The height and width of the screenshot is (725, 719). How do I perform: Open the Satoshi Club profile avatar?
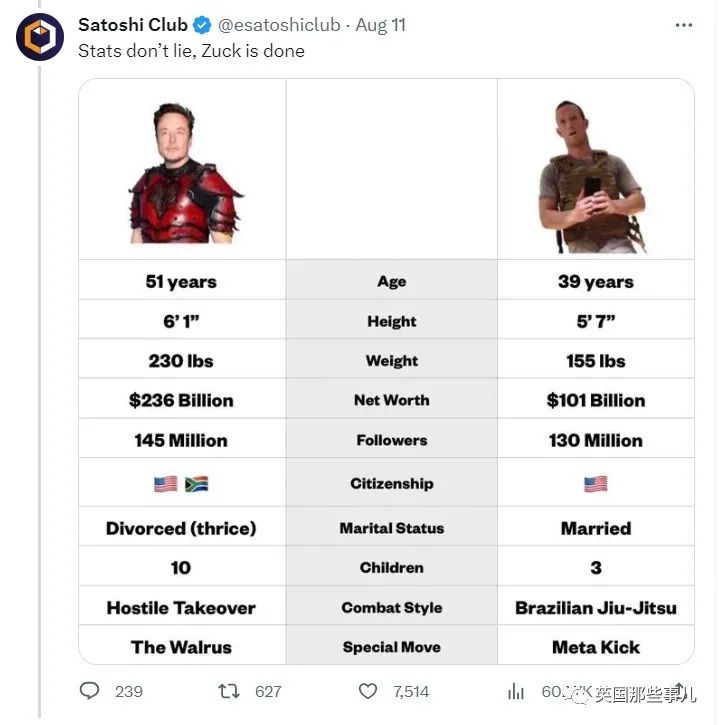coord(40,37)
